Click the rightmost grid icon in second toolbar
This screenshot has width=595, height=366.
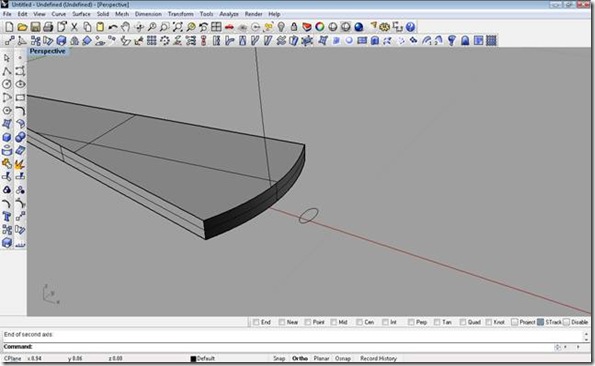tap(491, 40)
